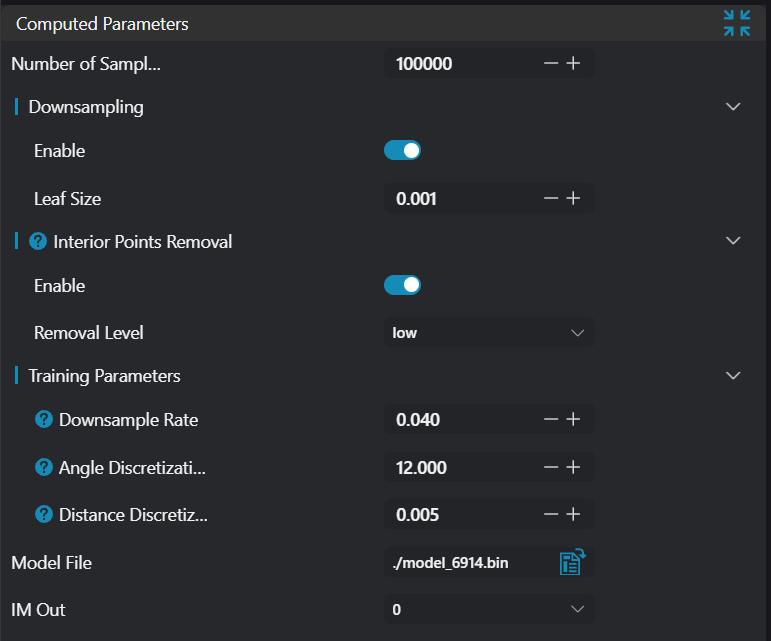This screenshot has width=771, height=641.
Task: Decrease Angle Discretization with minus button
Action: coord(551,467)
